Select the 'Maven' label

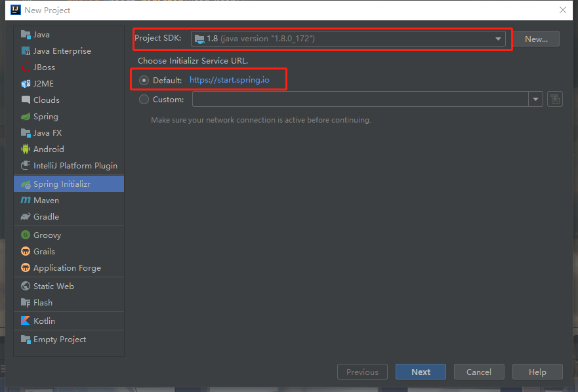(x=46, y=201)
